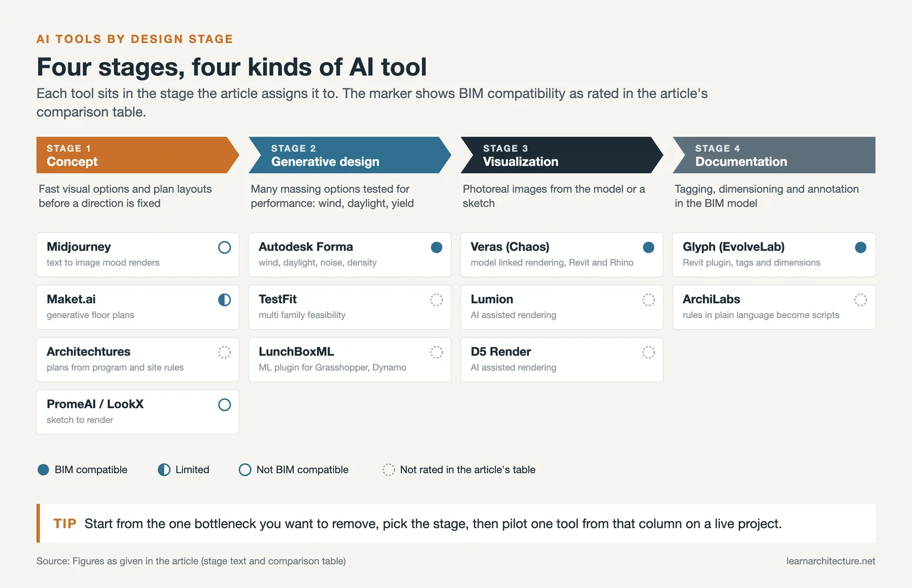Screen dimensions: 912x588
Task: Select the filled marker beside Veras (Chaos)
Action: 649,247
